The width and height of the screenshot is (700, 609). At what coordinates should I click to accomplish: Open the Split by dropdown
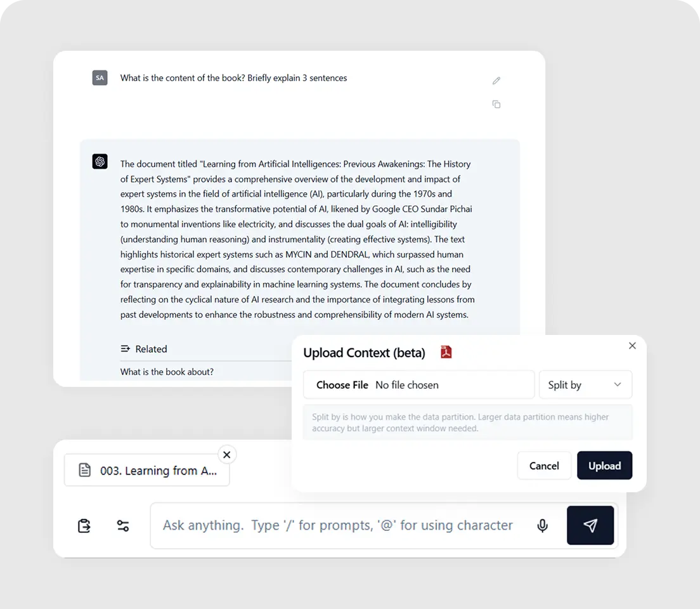[585, 384]
